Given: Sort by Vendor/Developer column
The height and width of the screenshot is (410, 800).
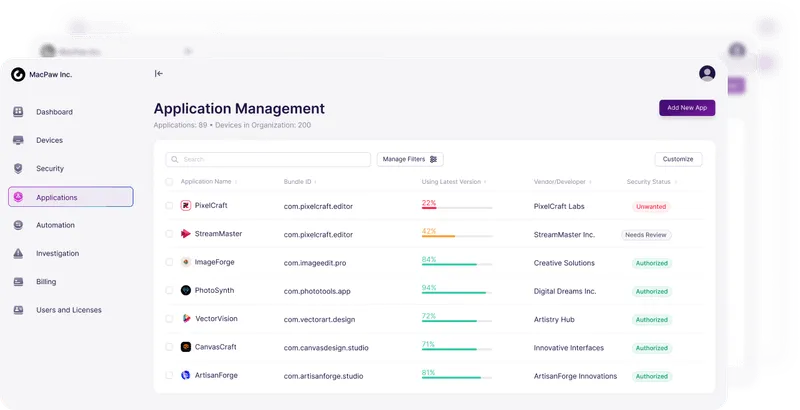Looking at the screenshot, I should pyautogui.click(x=563, y=182).
